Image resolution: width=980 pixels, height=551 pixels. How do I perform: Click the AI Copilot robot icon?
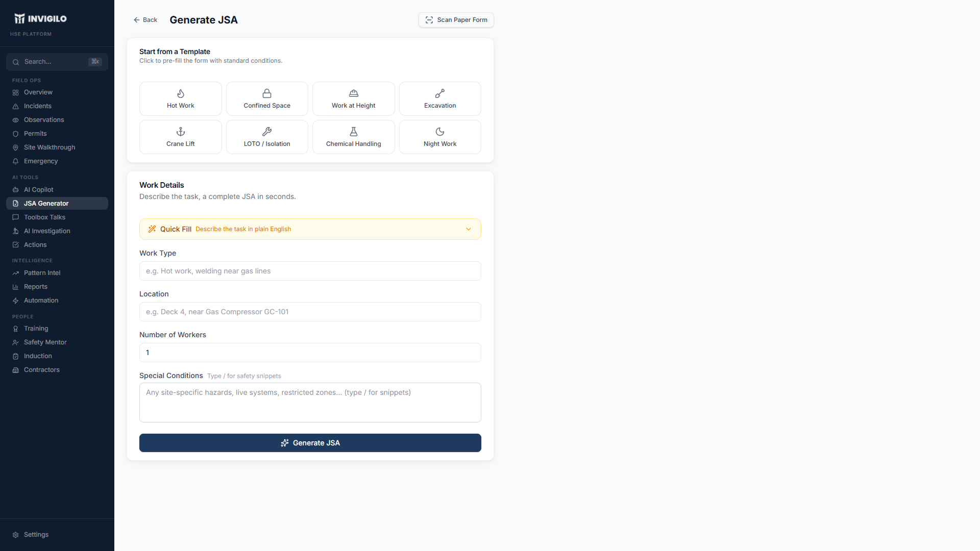coord(16,190)
